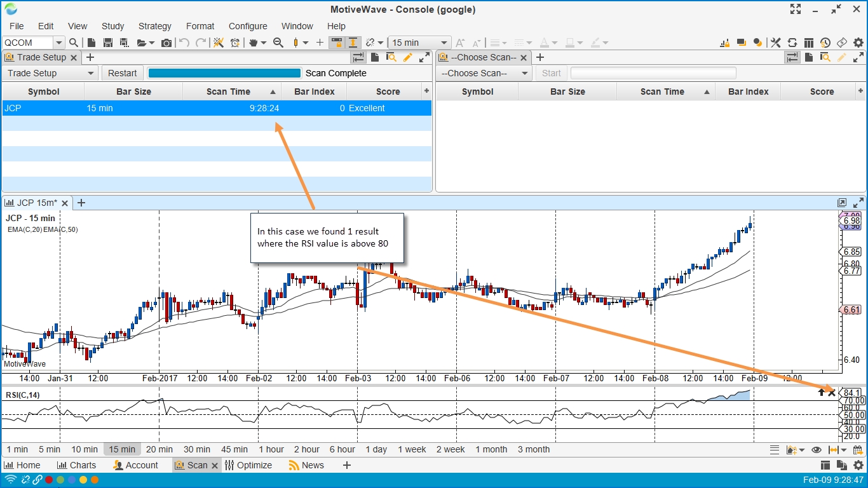
Task: Move the RSI study up with arrow
Action: (821, 393)
